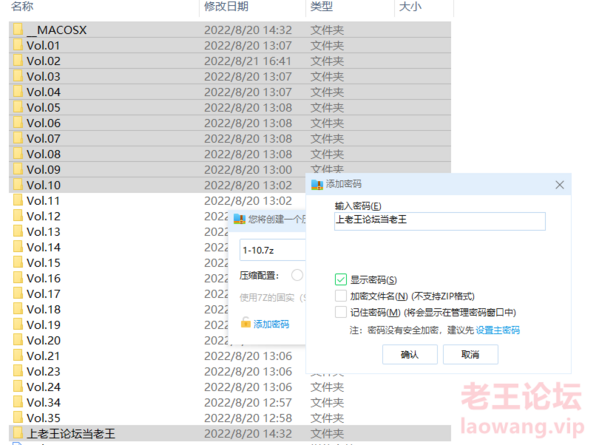
Task: Select the Vol.11 folder icon
Action: 18,200
